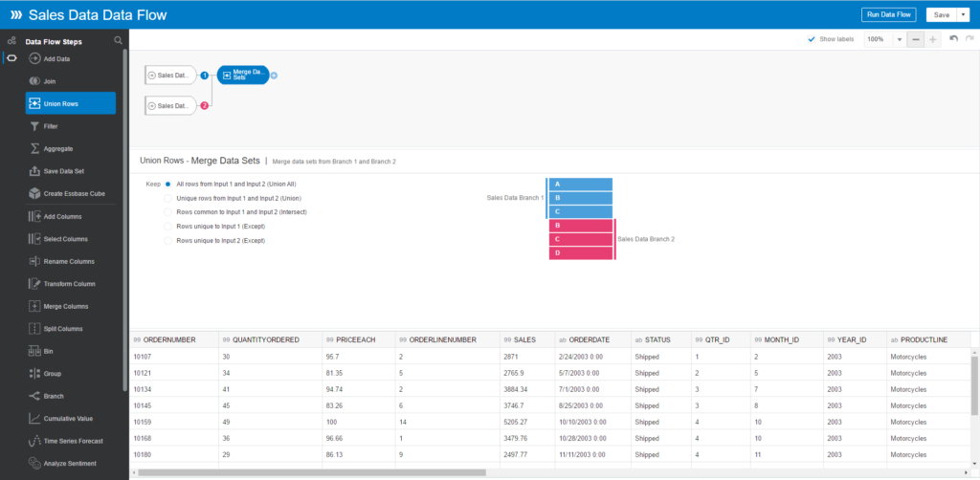Click the Create Essbase Cube icon
The image size is (980, 480).
(35, 193)
